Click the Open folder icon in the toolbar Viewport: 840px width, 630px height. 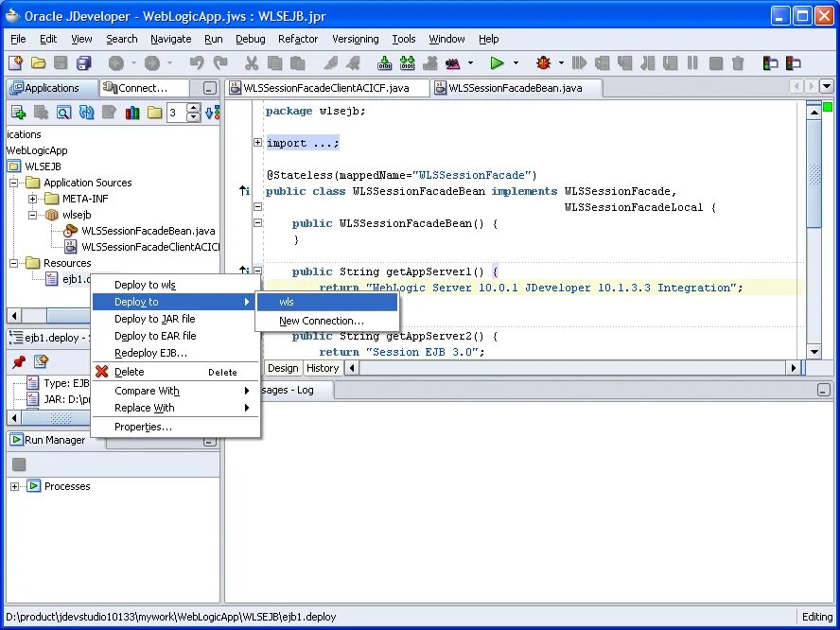point(38,63)
